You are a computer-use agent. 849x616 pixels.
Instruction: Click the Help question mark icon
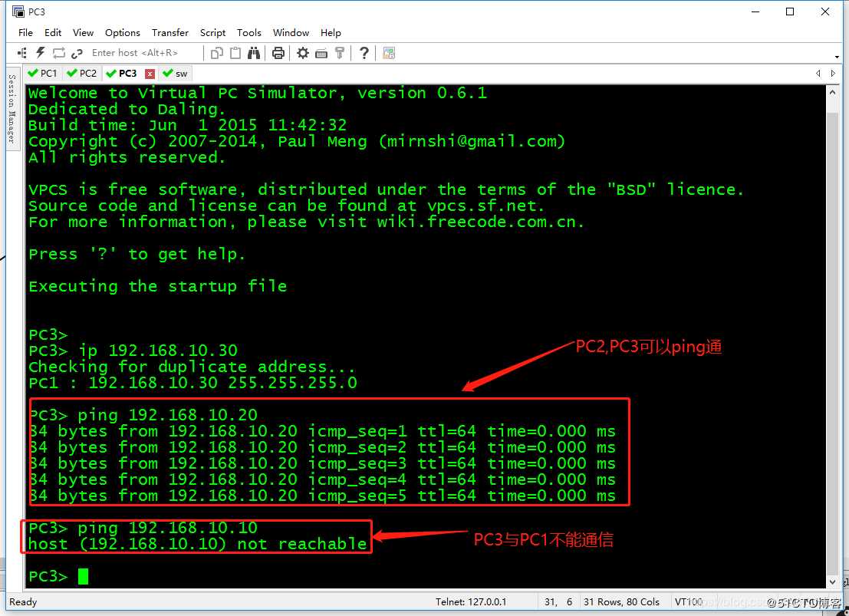(x=364, y=53)
